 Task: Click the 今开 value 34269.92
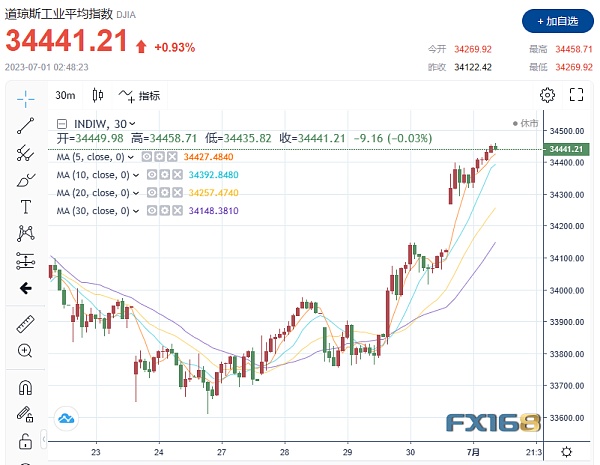click(473, 49)
